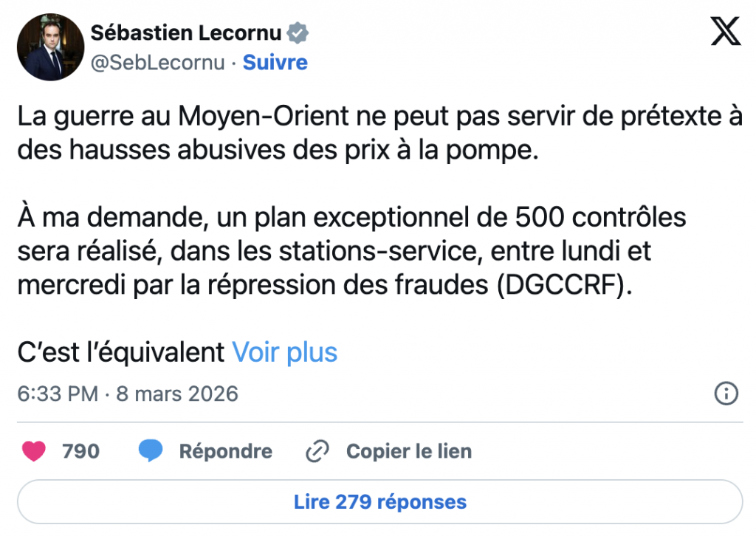Click the Sébastien Lecornu display name

(x=188, y=32)
